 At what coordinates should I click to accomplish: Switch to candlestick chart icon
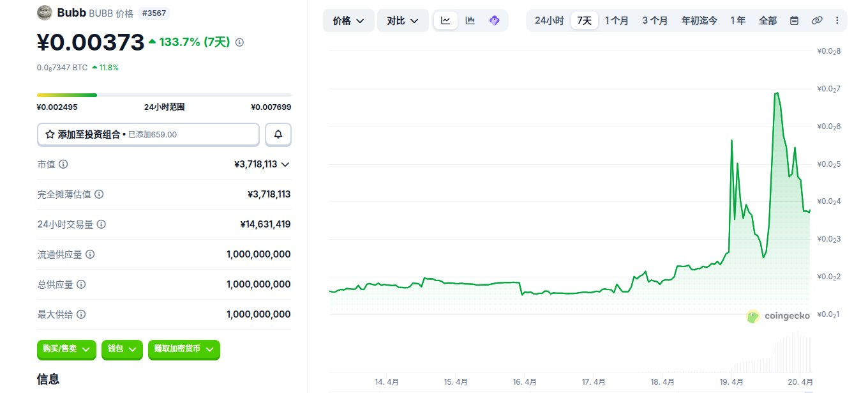[x=470, y=20]
